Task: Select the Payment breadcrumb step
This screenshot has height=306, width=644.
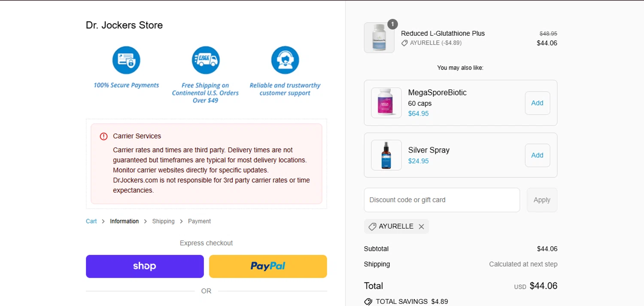Action: 199,221
